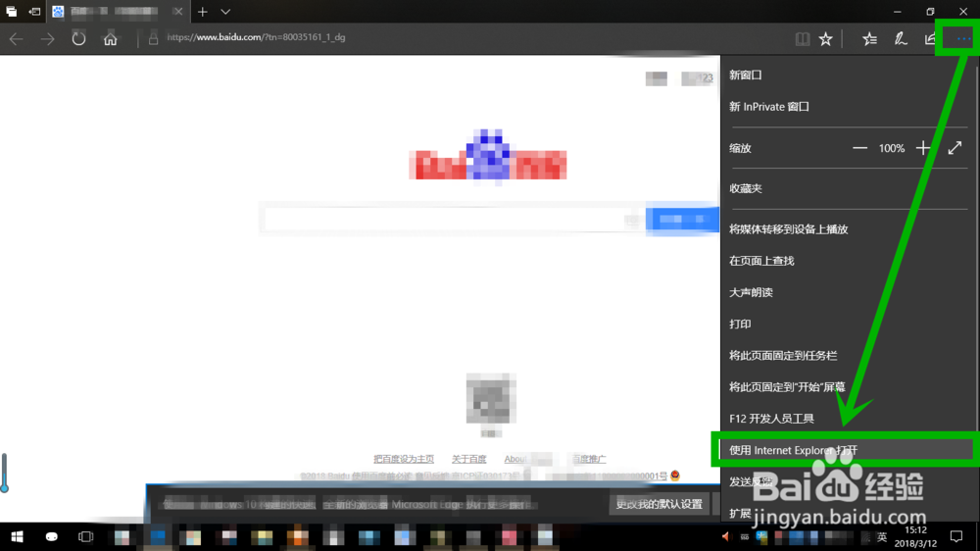Click 更改我的默认设置 button

coord(659,504)
